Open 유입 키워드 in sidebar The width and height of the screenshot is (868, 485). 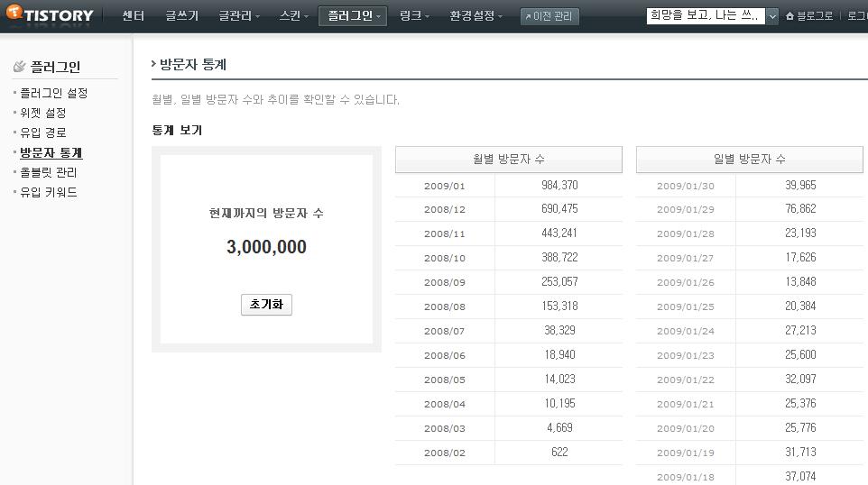coord(49,192)
